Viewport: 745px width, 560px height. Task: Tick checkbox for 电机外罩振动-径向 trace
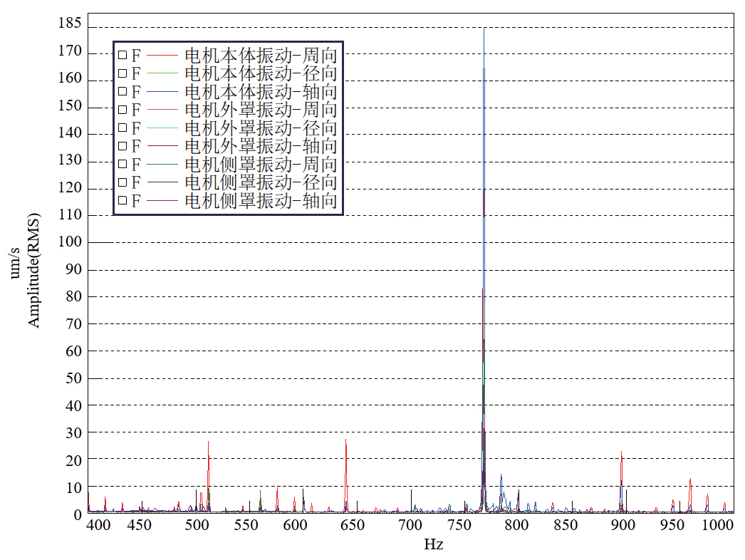[x=123, y=128]
